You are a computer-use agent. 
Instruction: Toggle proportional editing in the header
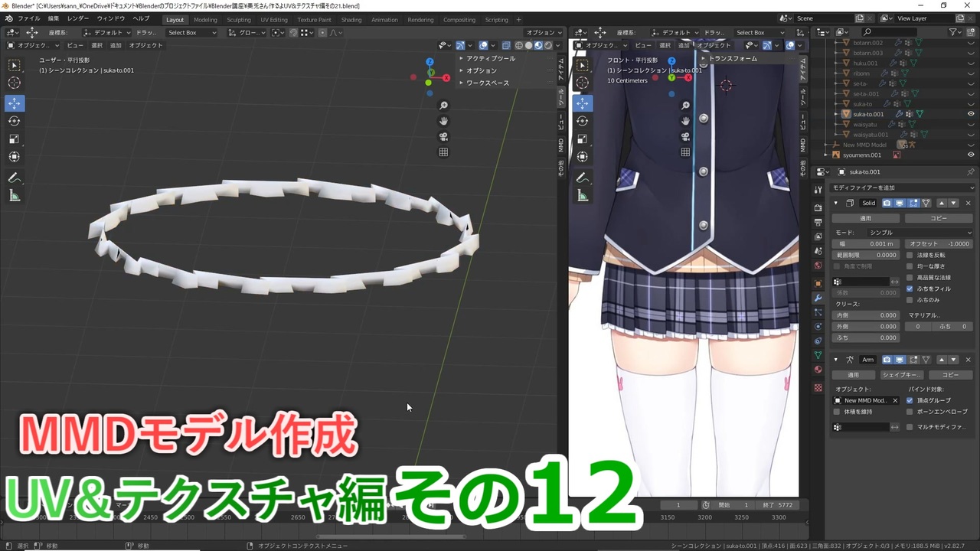322,32
